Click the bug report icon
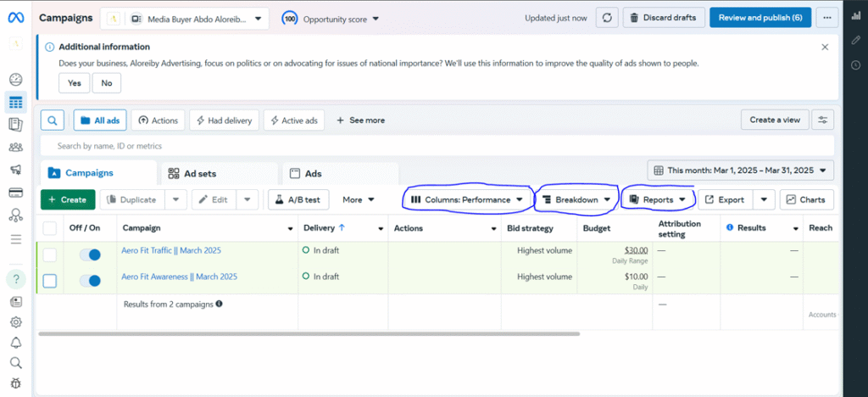 click(16, 383)
